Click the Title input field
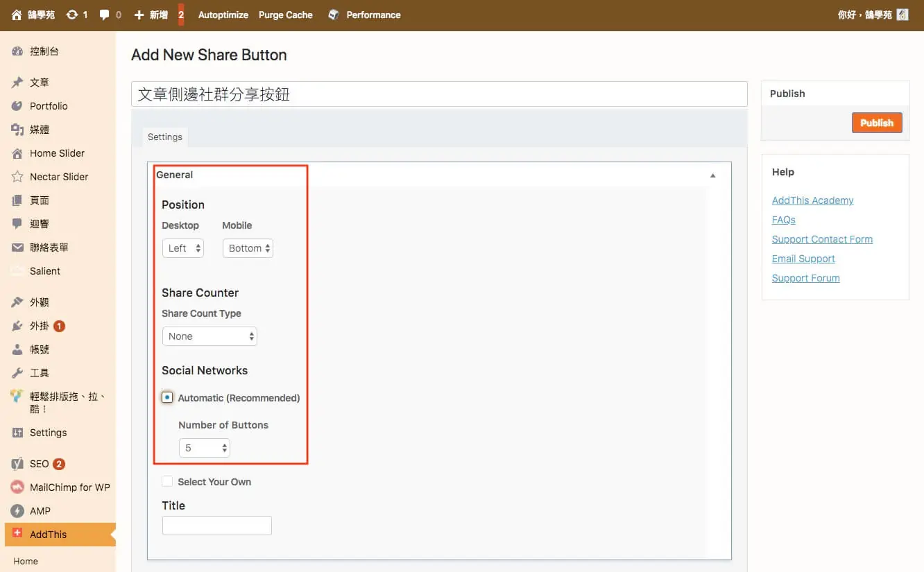 (x=217, y=526)
